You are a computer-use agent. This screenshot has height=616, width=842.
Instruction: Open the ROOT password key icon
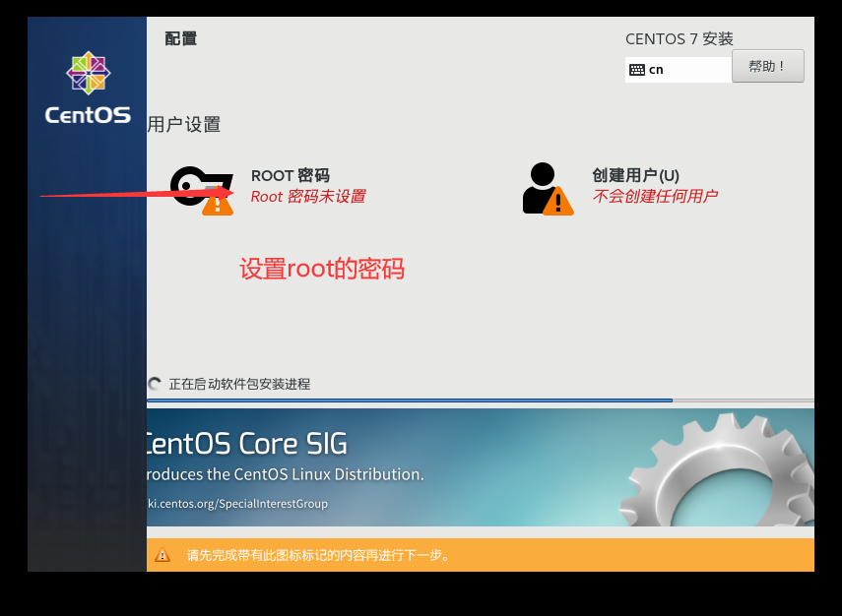pos(202,190)
